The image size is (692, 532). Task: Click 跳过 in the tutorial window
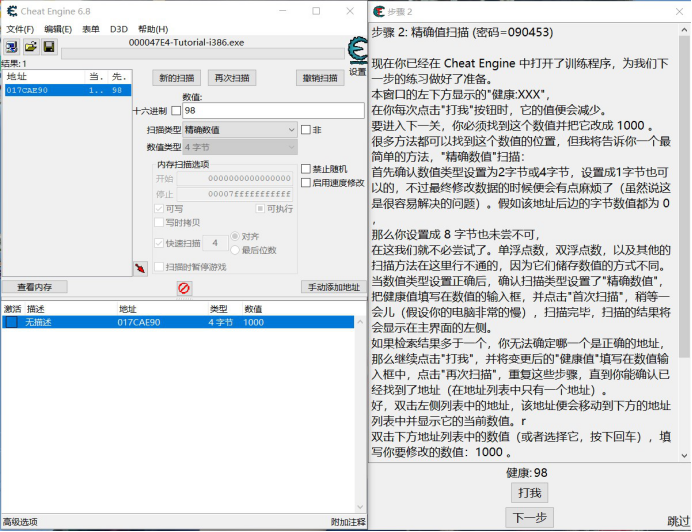coord(678,521)
